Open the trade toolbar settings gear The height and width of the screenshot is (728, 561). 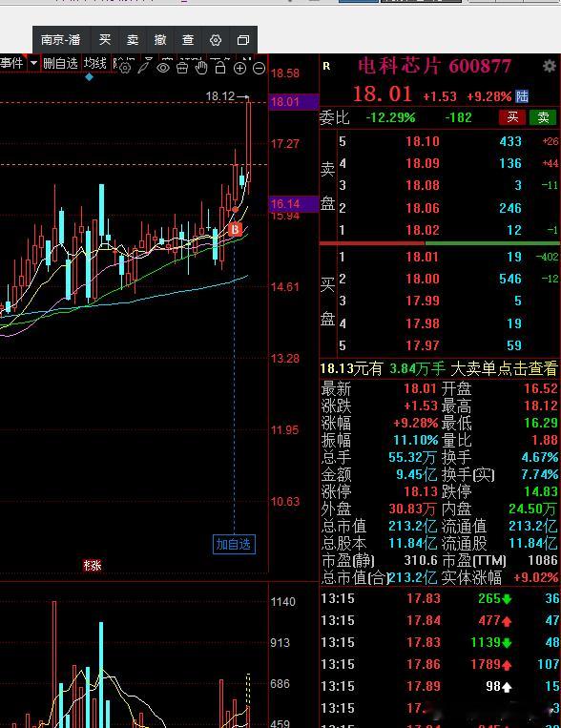click(x=216, y=40)
